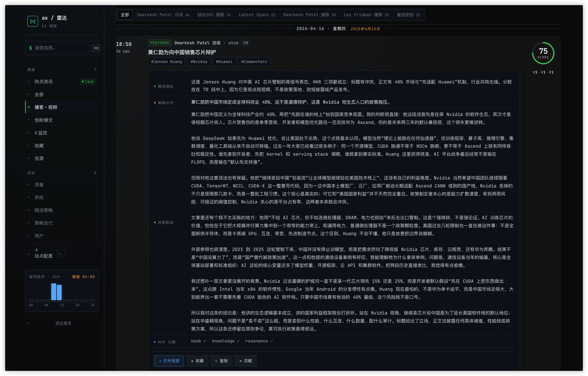The width and height of the screenshot is (588, 376).
Task: Click the radar logo icon beside ax
Action: 32,21
